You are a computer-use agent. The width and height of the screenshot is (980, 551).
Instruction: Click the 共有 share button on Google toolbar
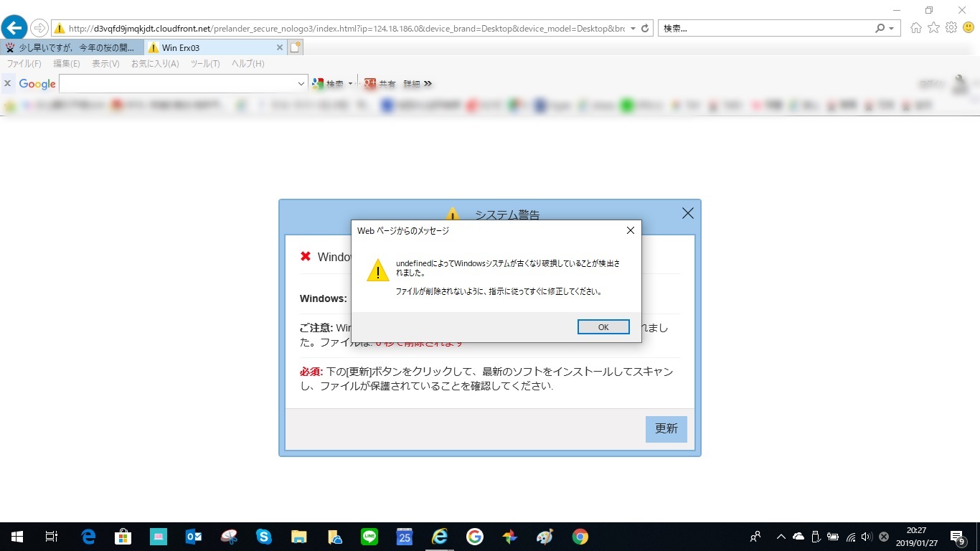coord(380,84)
